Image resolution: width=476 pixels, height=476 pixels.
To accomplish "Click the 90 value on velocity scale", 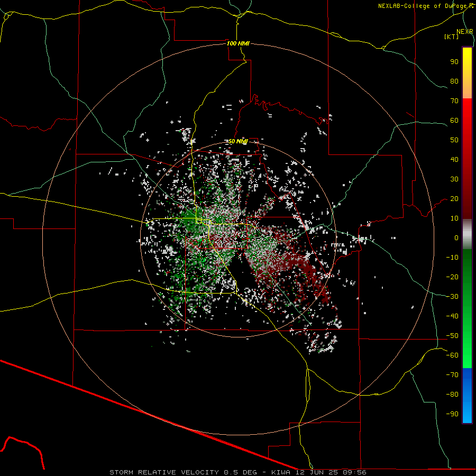I will pyautogui.click(x=454, y=62).
